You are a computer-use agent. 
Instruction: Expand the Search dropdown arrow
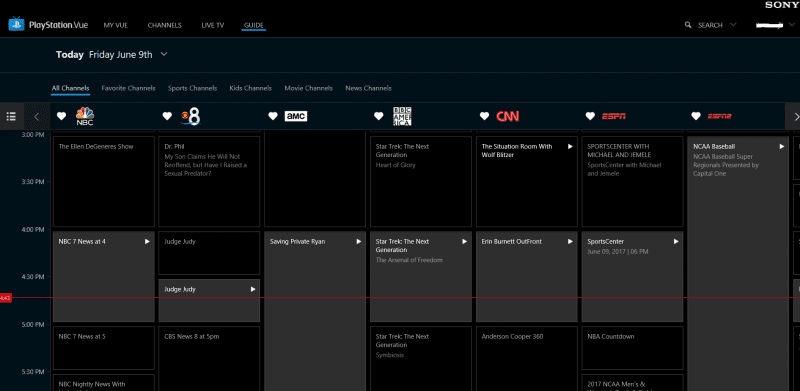point(733,25)
